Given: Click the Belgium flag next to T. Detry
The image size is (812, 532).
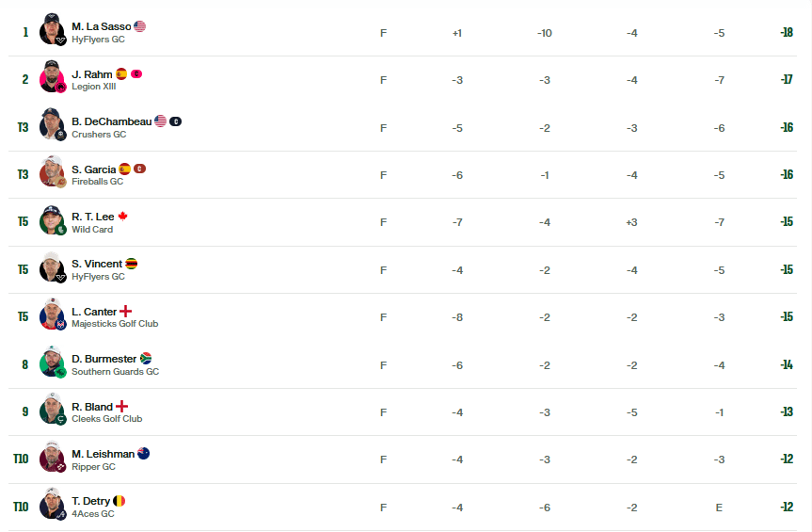Looking at the screenshot, I should 119,501.
